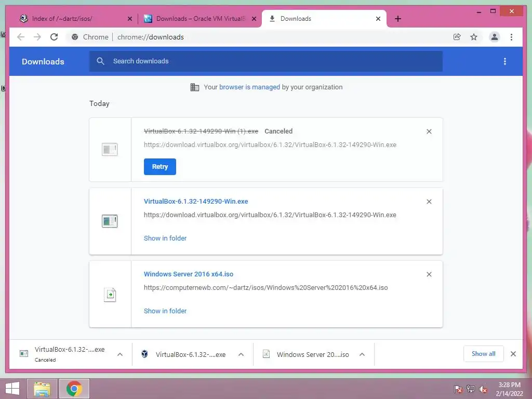Open the Chrome profile avatar
The image size is (532, 399).
[495, 37]
